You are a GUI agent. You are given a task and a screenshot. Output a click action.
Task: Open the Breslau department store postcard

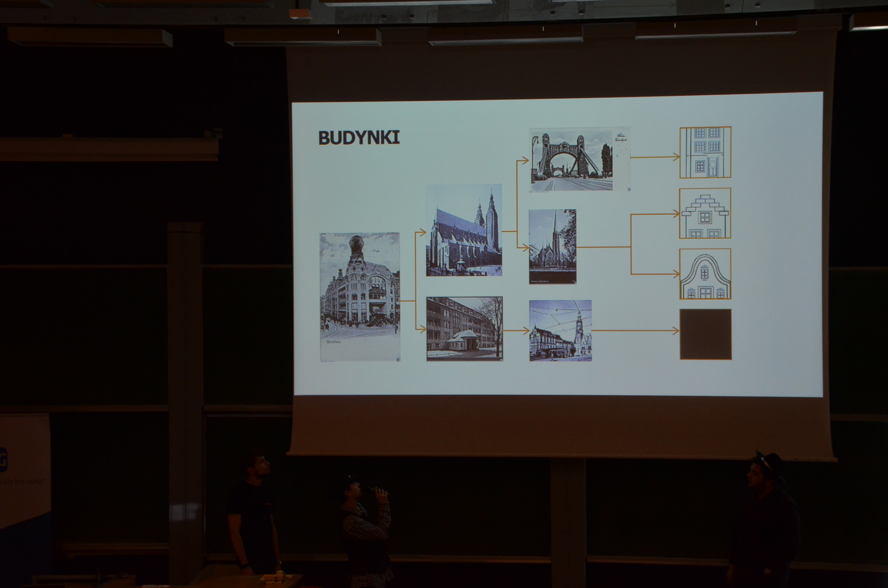(x=360, y=297)
